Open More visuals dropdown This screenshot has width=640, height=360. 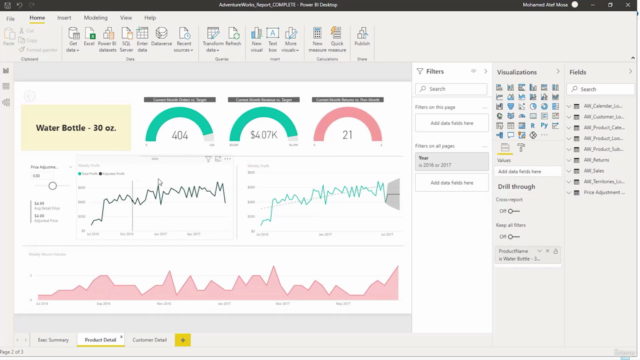pos(290,40)
